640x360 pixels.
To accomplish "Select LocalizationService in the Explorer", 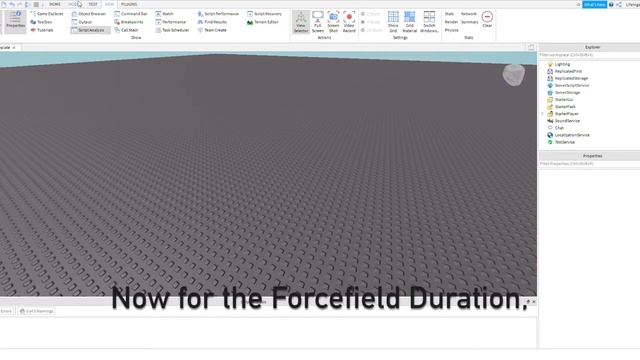I will (572, 135).
